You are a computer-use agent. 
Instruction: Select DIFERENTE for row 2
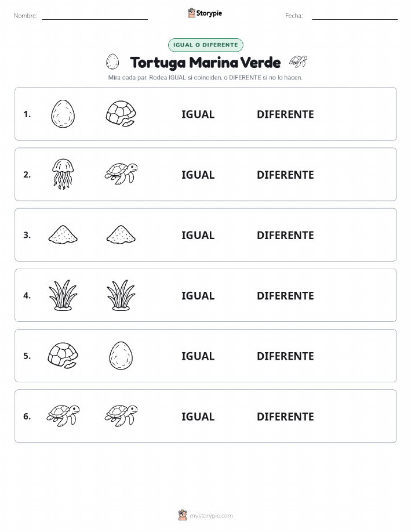coord(285,175)
